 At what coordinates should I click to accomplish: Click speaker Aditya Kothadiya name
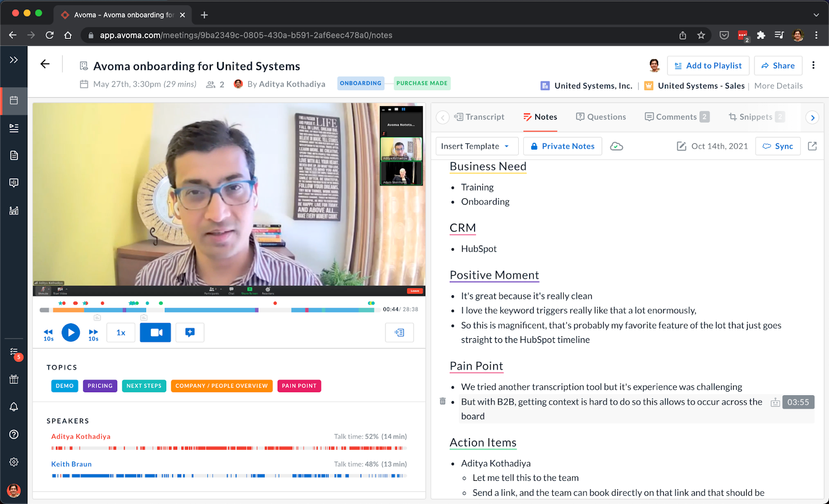tap(81, 437)
